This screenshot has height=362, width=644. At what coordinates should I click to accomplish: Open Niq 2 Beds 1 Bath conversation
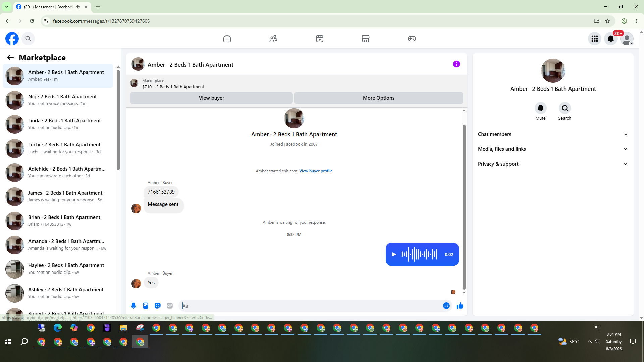pyautogui.click(x=58, y=100)
